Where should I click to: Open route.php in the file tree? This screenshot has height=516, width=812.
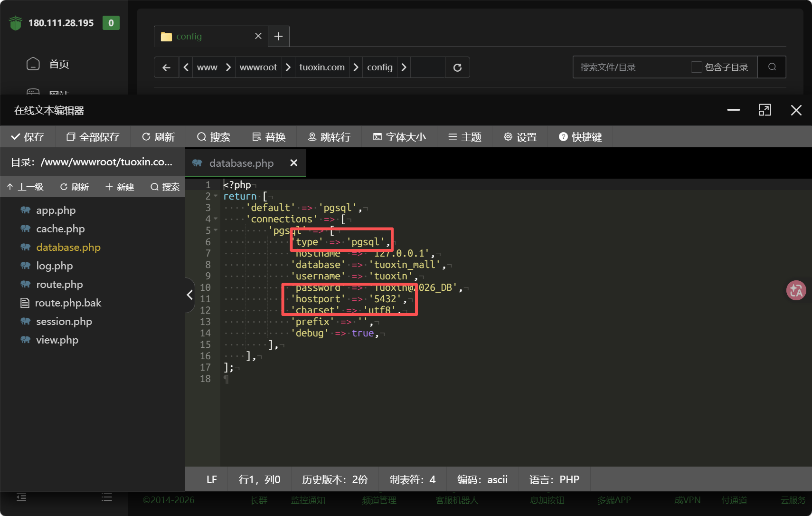[59, 284]
